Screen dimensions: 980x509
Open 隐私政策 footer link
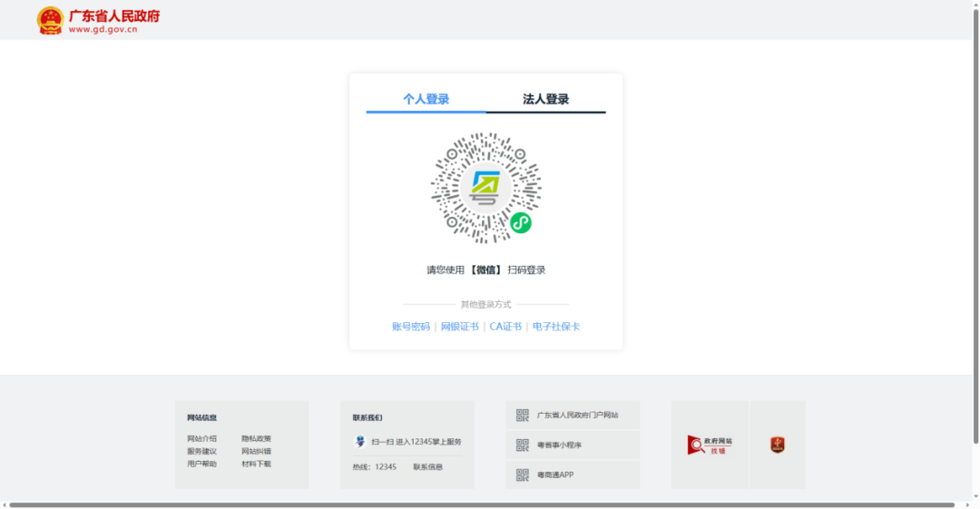click(x=256, y=439)
